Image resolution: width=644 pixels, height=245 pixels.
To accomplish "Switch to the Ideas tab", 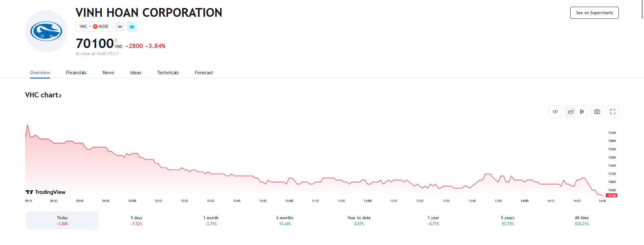I will tap(136, 72).
